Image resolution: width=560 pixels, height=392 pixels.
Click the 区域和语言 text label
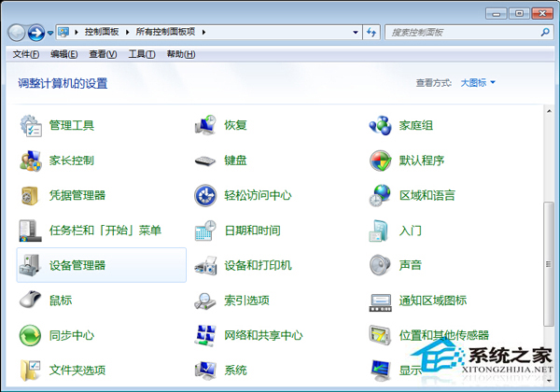coord(427,195)
